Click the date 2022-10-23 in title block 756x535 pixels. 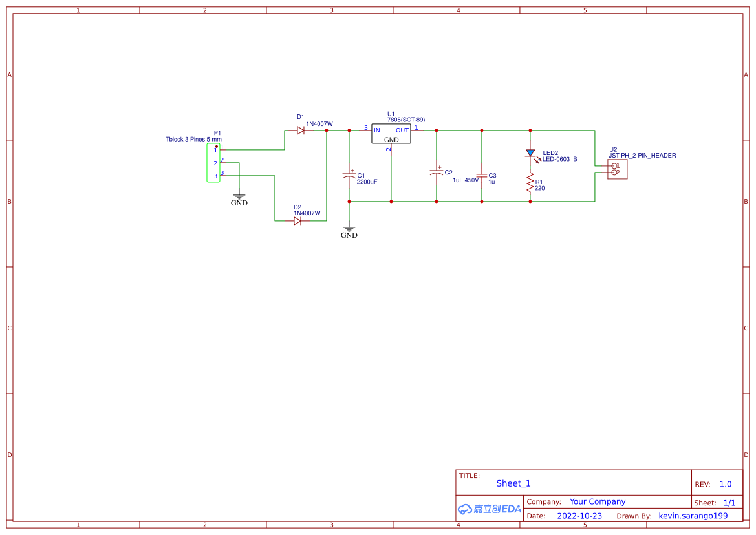tap(579, 516)
